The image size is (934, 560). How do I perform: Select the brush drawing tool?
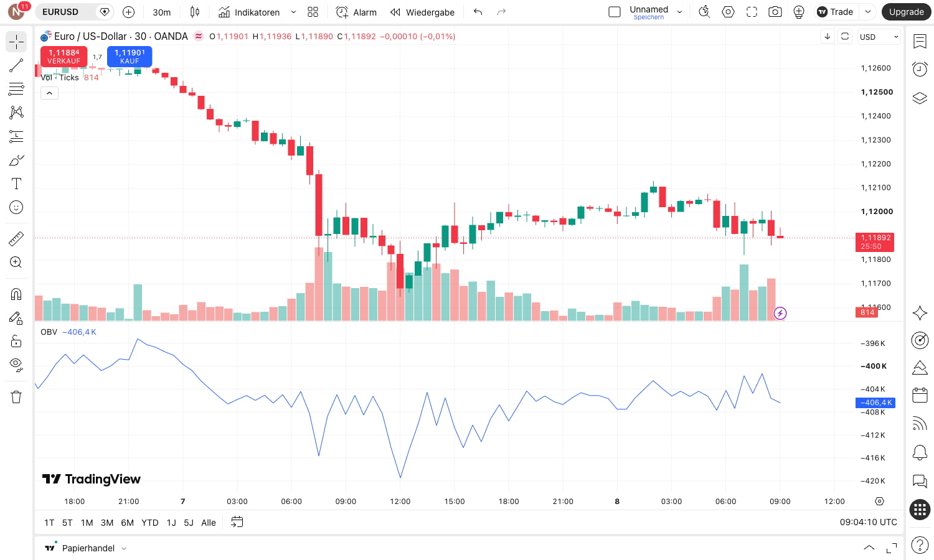click(16, 160)
